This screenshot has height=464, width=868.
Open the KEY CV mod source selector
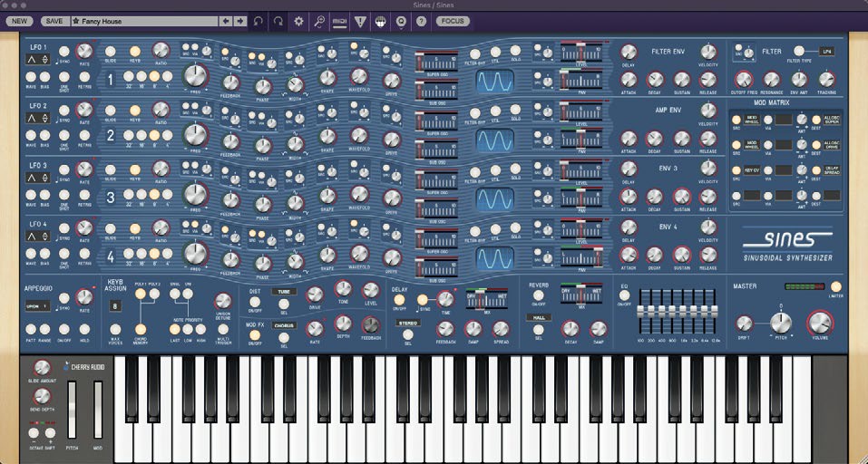click(x=752, y=170)
